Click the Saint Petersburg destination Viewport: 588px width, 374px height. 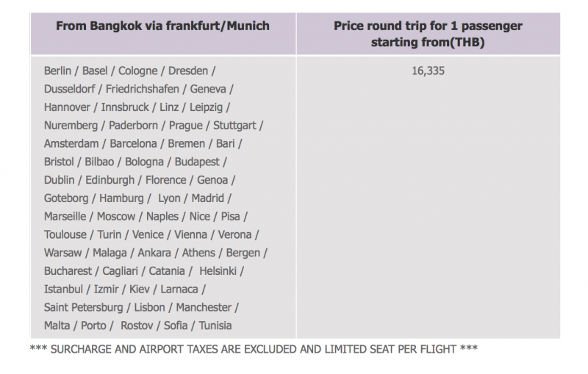click(x=83, y=308)
